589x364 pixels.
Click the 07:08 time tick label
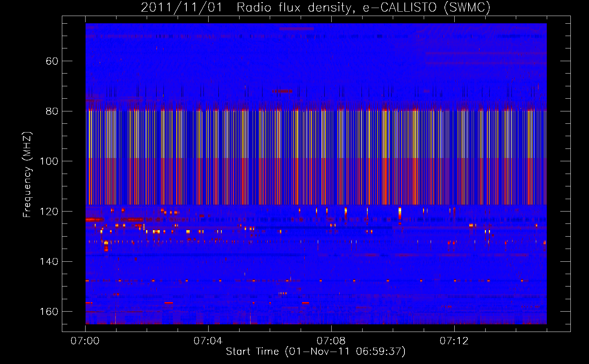click(331, 341)
